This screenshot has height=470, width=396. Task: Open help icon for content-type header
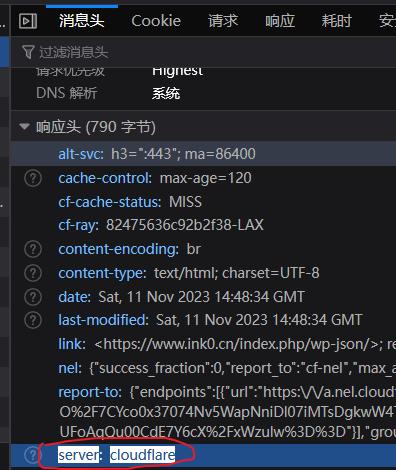click(x=33, y=273)
